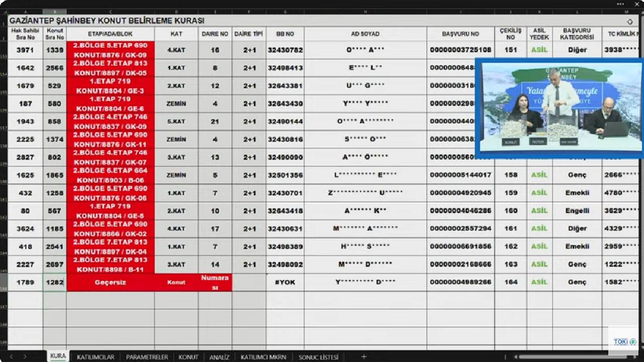644x362 pixels.
Task: Select column B header letter
Action: click(55, 11)
